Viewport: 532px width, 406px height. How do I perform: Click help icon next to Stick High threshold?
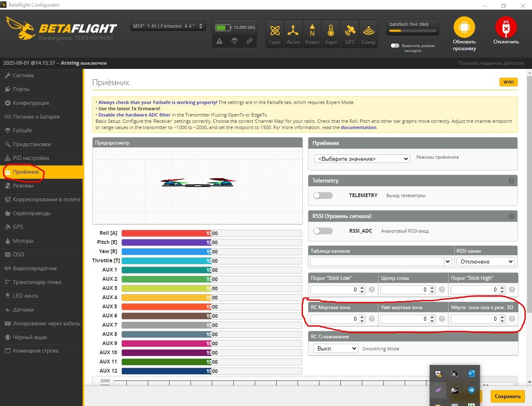[512, 289]
